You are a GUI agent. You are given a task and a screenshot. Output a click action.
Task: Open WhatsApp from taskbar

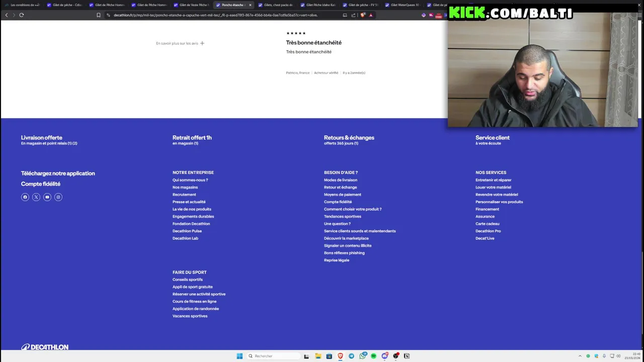point(363,355)
